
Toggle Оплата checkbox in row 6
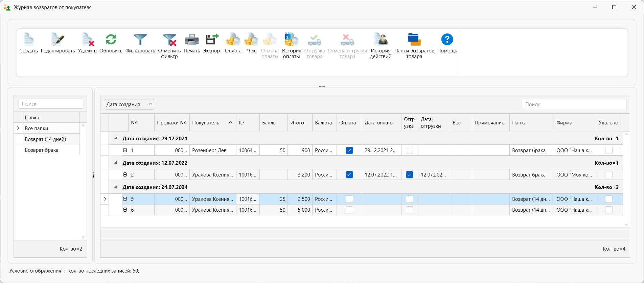(349, 210)
